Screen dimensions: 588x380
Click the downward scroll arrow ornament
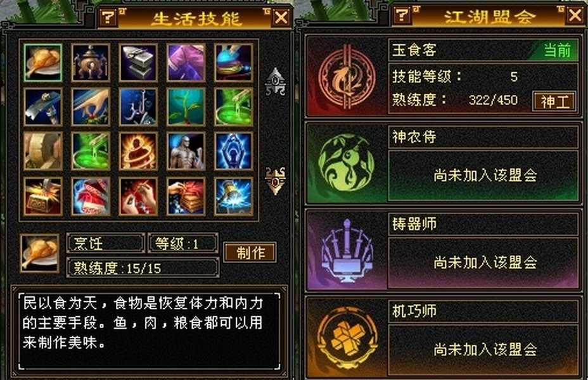[276, 181]
